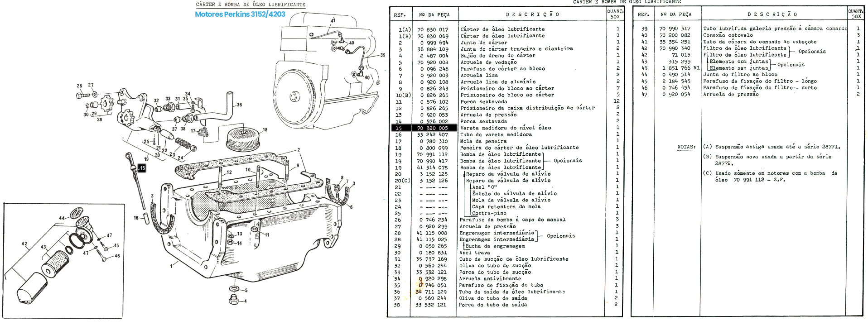Click label 1 on the oil sump
Viewport: 868px width, 330px height.
point(171,266)
